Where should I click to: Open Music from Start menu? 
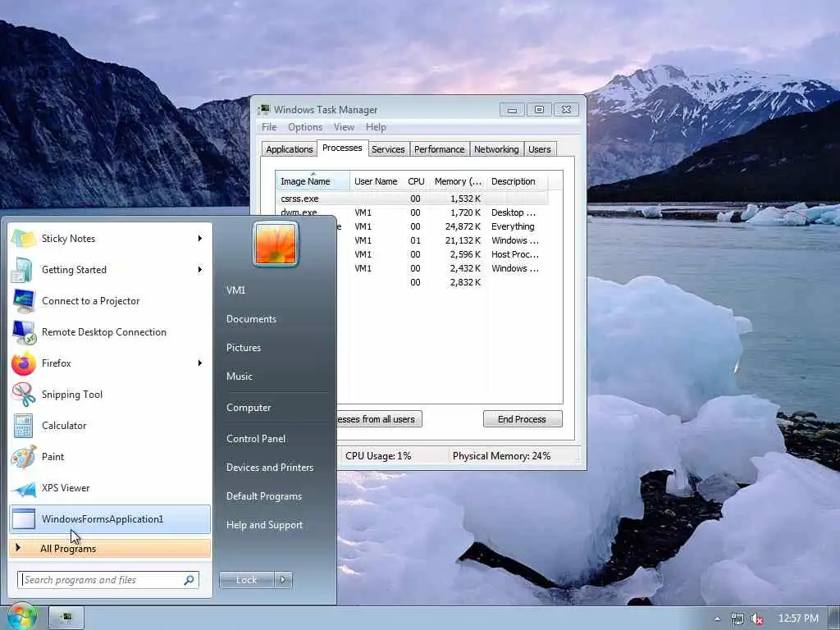pyautogui.click(x=239, y=376)
